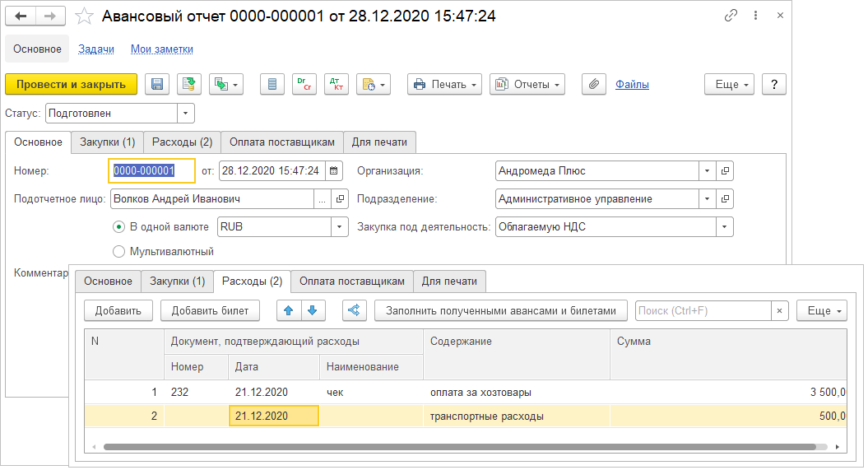
Task: Open the document structure list icon
Action: (272, 84)
